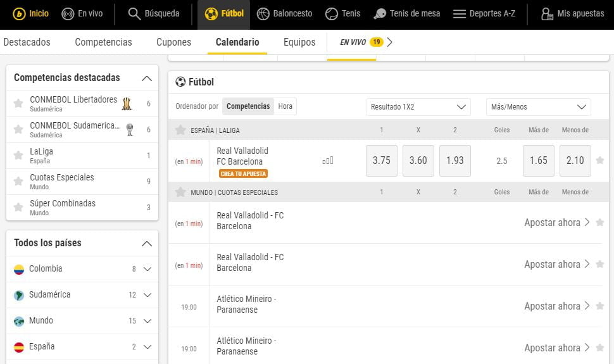
Task: Bet on FC Barcelona at 1.93
Action: (455, 161)
